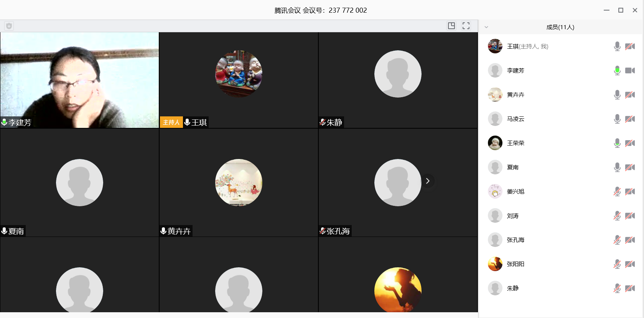Click 姜兴旭's avatar in the members list

pyautogui.click(x=495, y=191)
